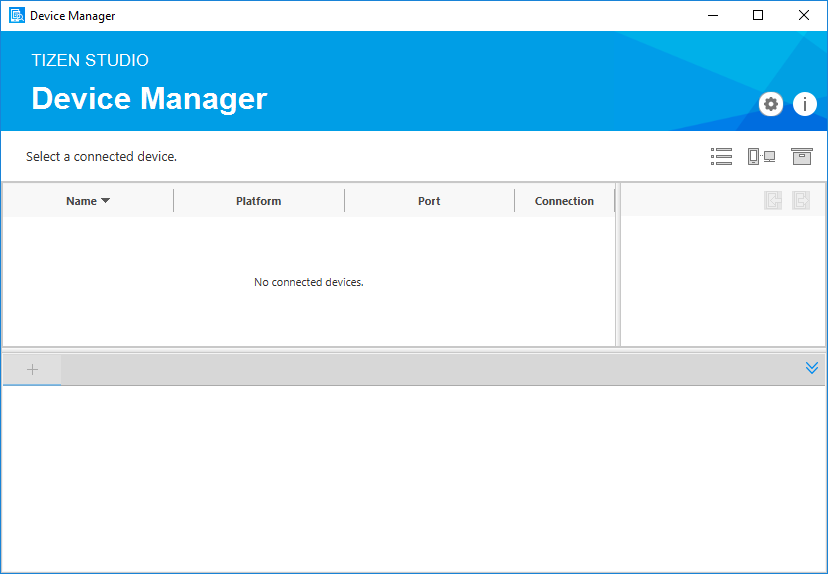Open the list view icon in toolbar
This screenshot has width=828, height=574.
coord(721,156)
